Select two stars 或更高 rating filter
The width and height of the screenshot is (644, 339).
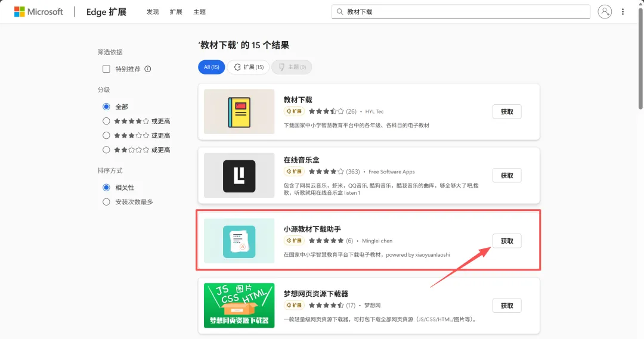click(x=106, y=150)
